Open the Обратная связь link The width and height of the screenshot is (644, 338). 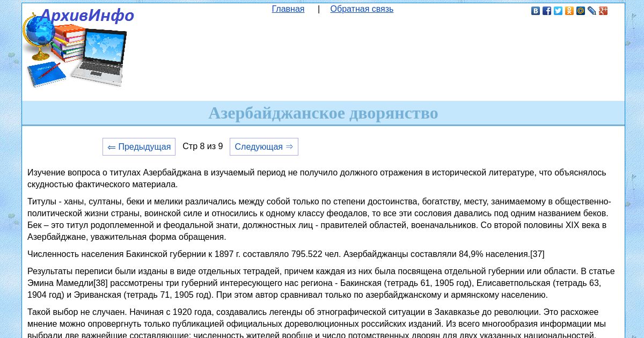362,9
